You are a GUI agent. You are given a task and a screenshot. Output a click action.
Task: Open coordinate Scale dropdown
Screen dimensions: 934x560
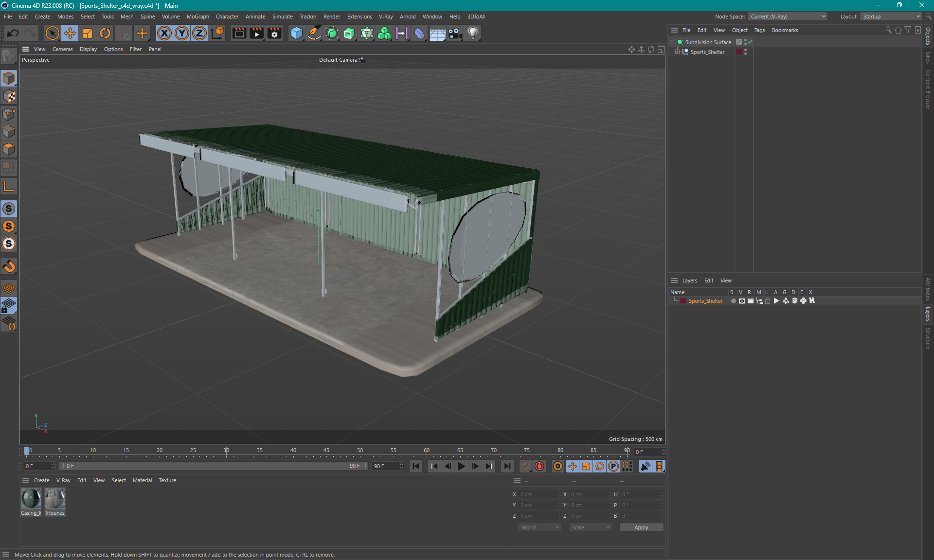590,527
